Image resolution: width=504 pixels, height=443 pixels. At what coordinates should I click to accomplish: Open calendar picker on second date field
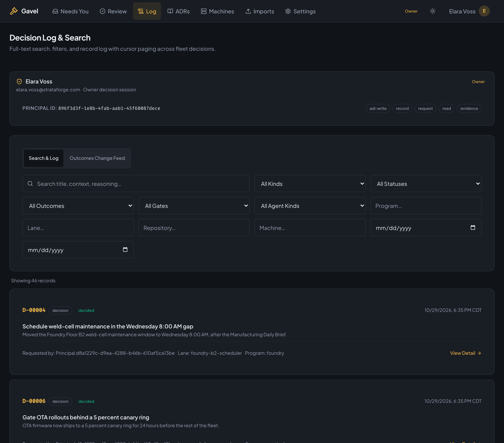pyautogui.click(x=125, y=250)
